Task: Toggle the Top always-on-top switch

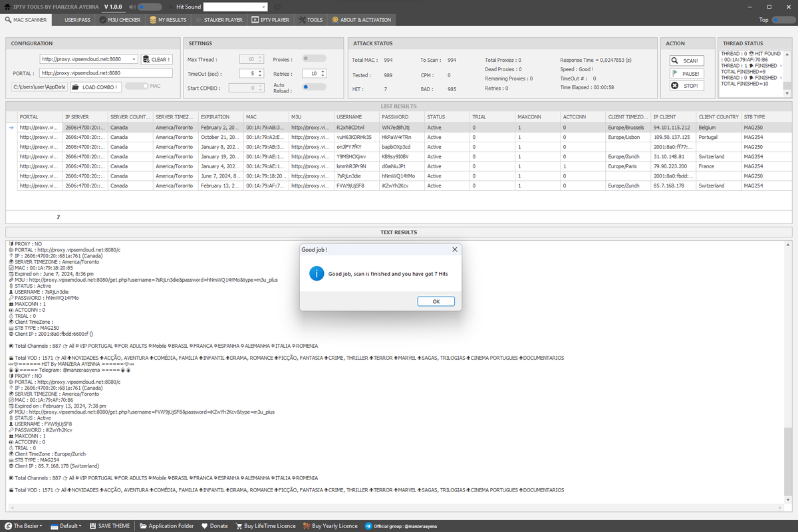Action: click(x=782, y=20)
